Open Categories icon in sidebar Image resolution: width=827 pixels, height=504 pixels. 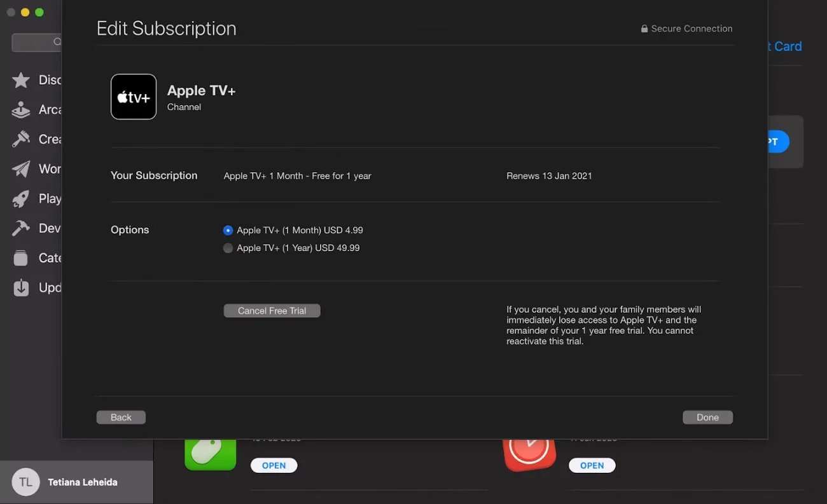pyautogui.click(x=21, y=258)
